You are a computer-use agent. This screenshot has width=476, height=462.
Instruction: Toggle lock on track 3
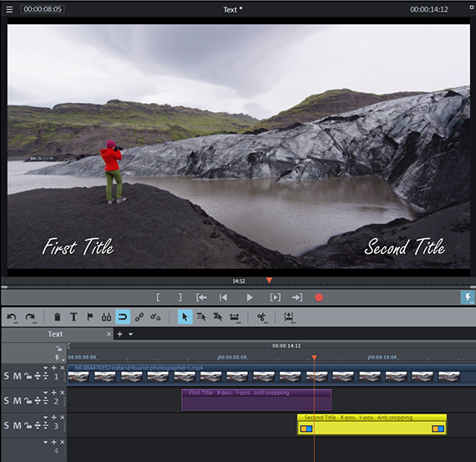click(28, 426)
